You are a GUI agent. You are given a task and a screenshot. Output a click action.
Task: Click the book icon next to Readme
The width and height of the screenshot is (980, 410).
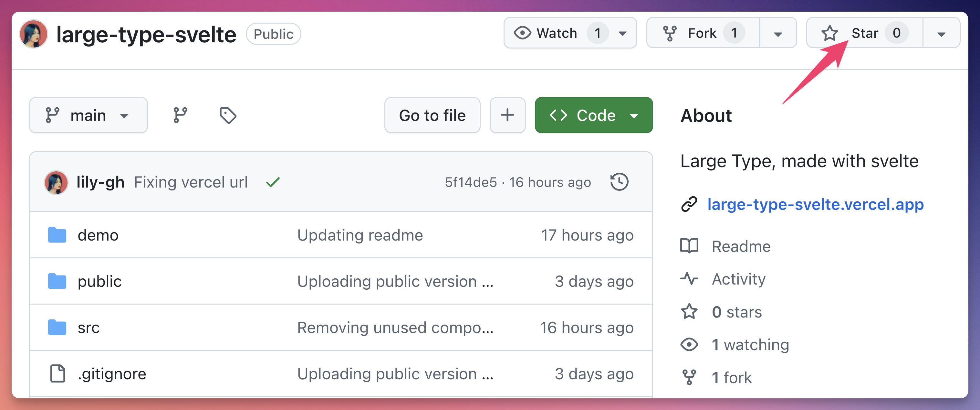pos(689,246)
